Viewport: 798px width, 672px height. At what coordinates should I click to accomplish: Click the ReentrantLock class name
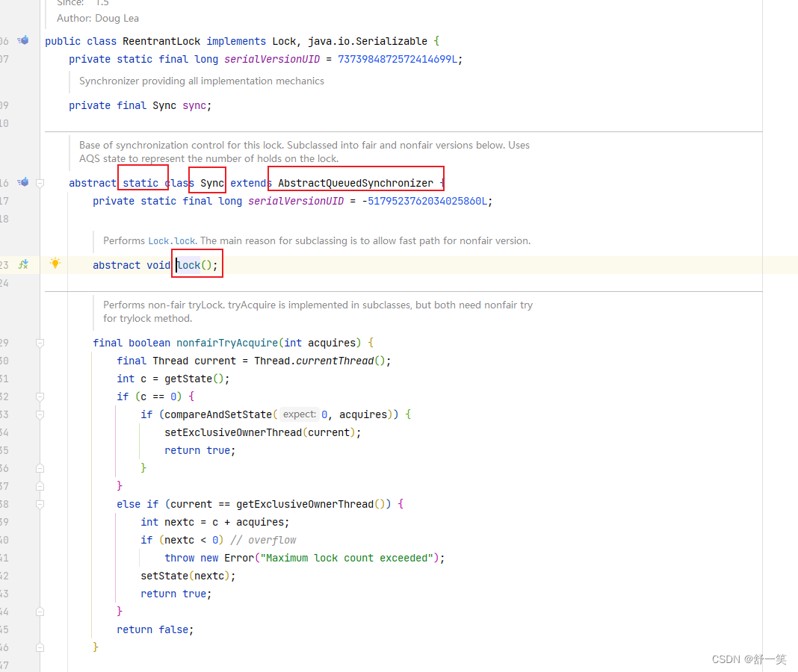pyautogui.click(x=161, y=41)
